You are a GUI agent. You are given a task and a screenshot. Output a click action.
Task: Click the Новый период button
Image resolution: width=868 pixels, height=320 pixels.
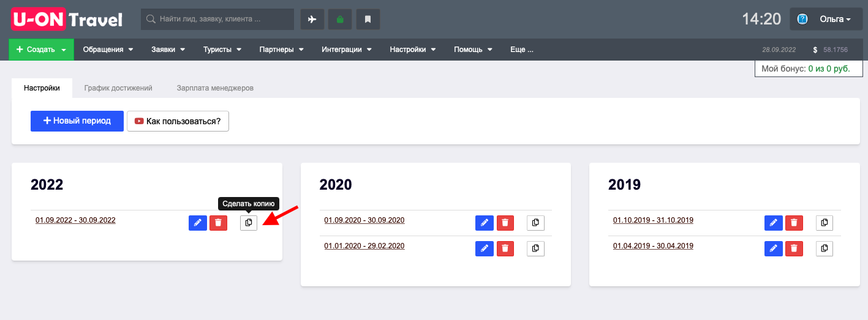coord(77,121)
